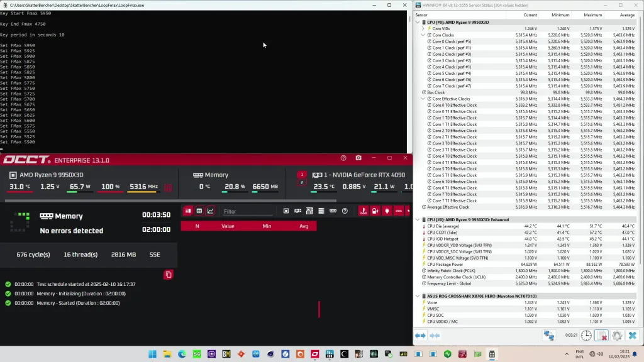
Task: Select GPU 1 selector in OCCT
Action: pos(302,175)
